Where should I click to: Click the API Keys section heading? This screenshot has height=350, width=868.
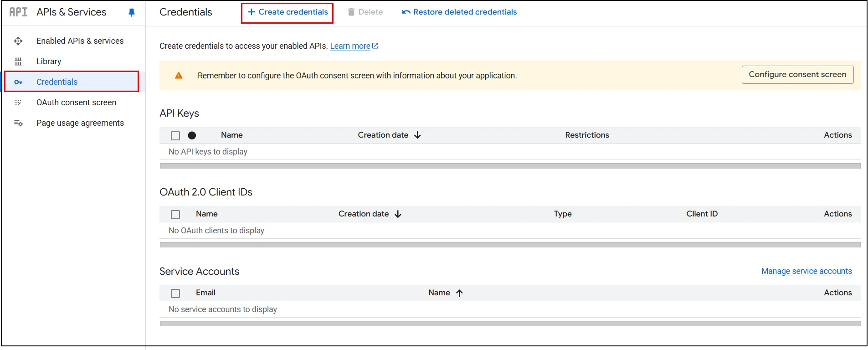pyautogui.click(x=179, y=113)
